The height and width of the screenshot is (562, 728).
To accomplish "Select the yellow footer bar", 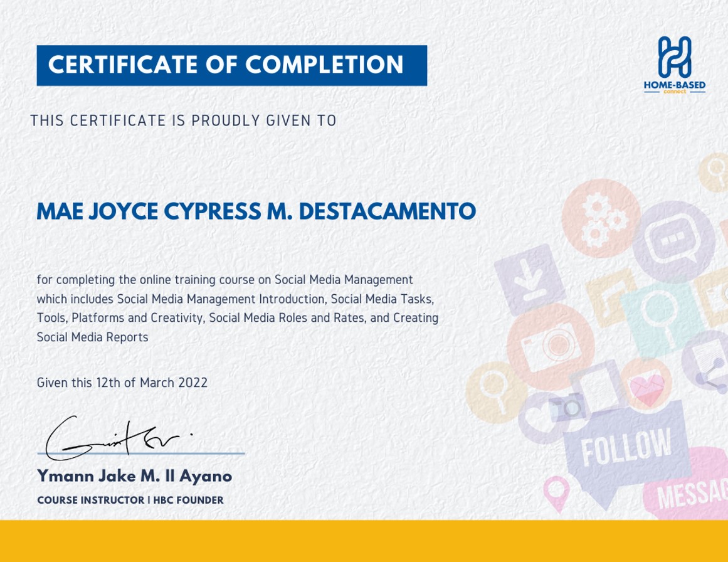I will click(364, 539).
